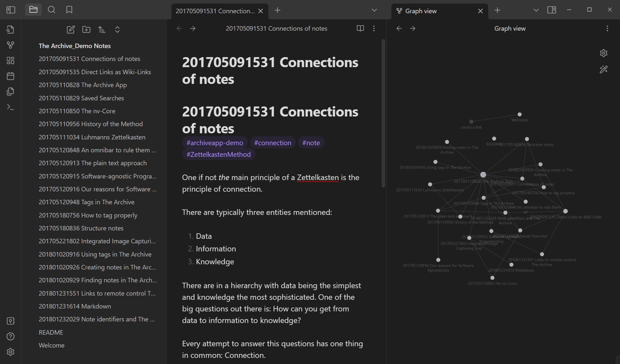This screenshot has height=364, width=620.
Task: Open the command palette terminal icon
Action: (x=10, y=107)
